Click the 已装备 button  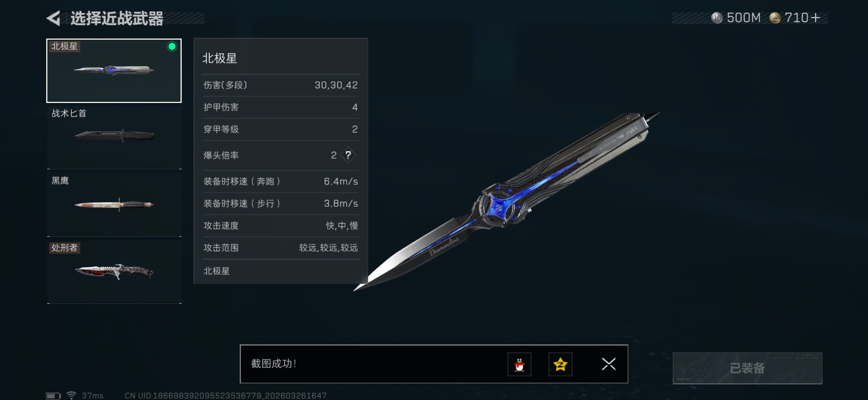pyautogui.click(x=747, y=368)
